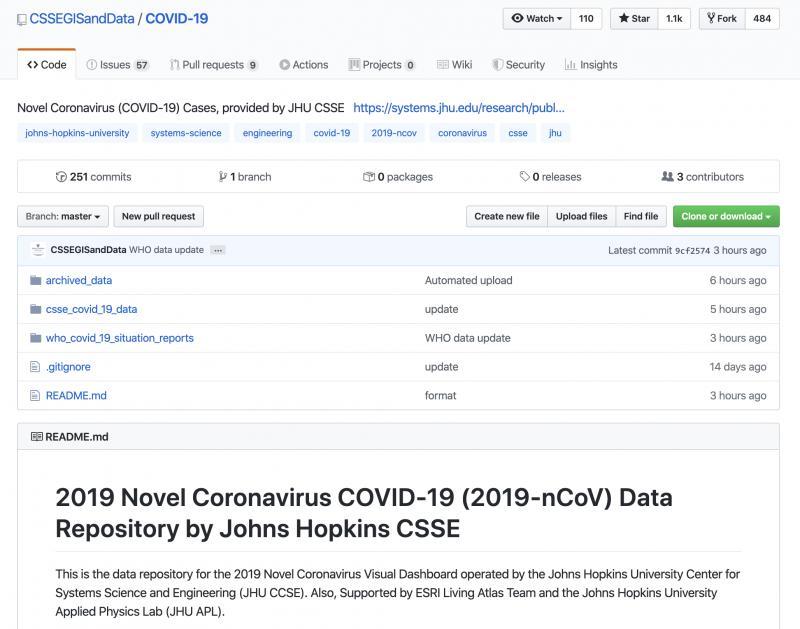Go to the Insights tab

tap(591, 65)
